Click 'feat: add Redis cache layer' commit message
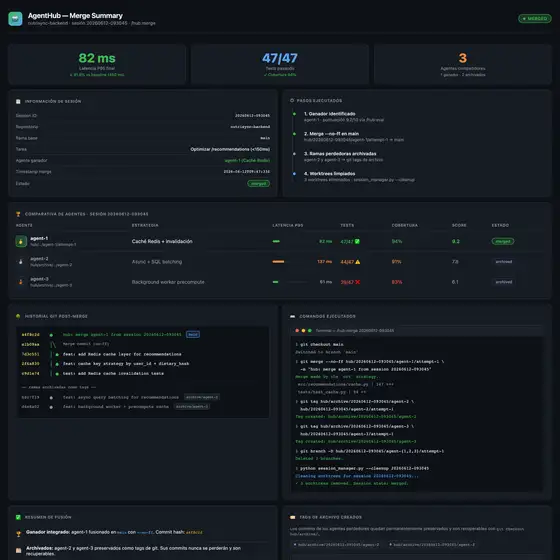Screen dimensions: 560x560 (122, 354)
